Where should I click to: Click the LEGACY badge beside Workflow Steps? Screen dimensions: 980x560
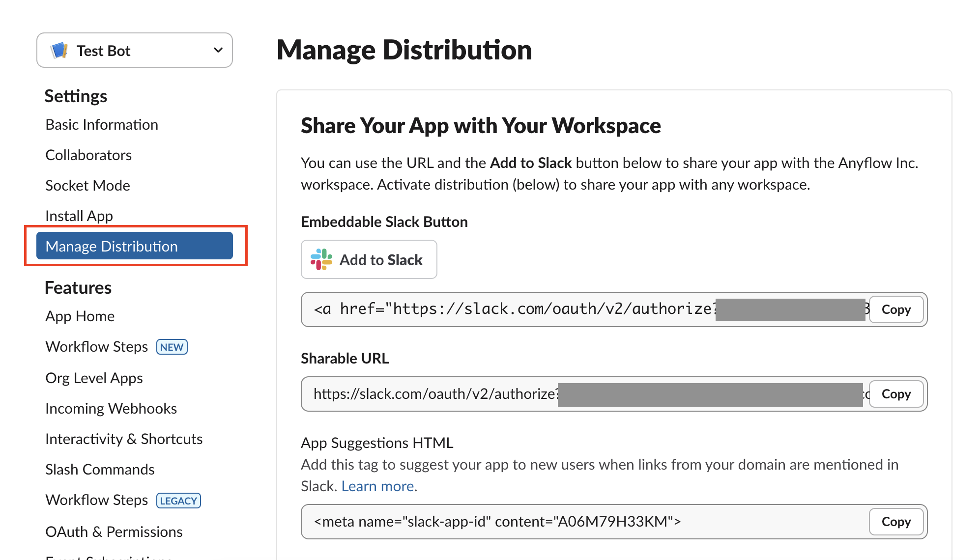(x=178, y=501)
